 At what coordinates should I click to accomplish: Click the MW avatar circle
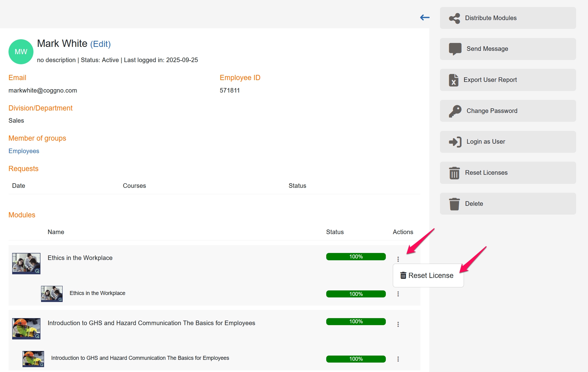[21, 52]
